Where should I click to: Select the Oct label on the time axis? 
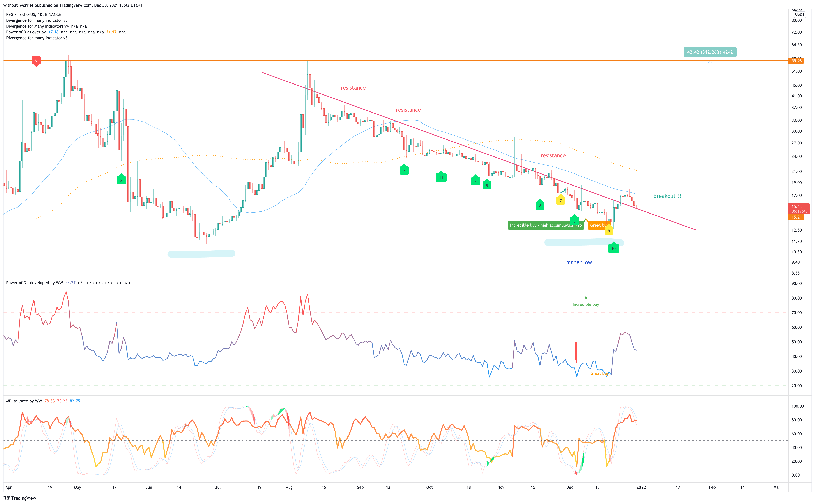(x=429, y=487)
